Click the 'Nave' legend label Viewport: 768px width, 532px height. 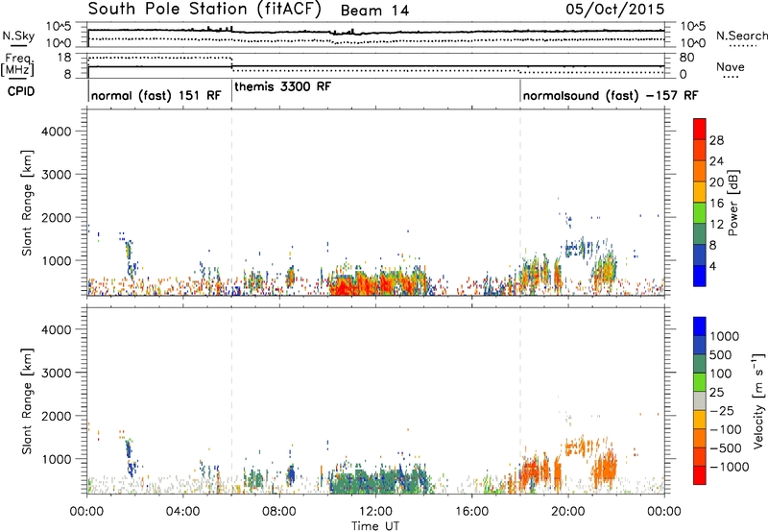click(731, 66)
